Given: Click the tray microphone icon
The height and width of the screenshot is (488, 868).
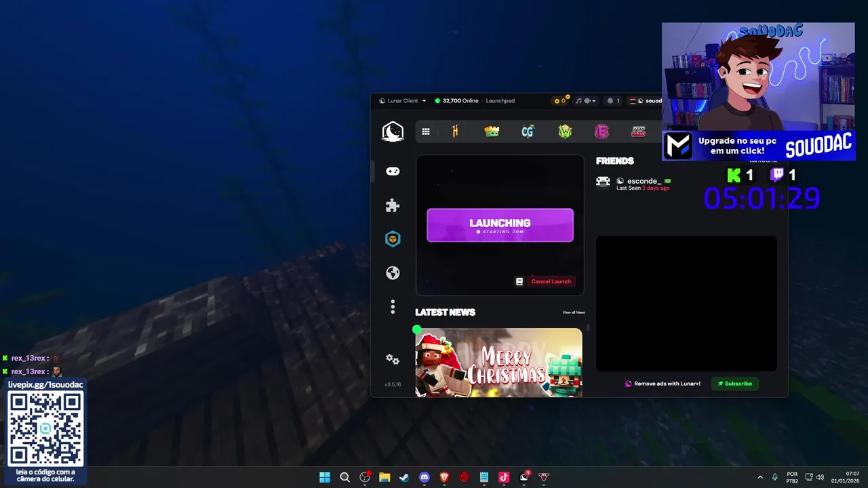Looking at the screenshot, I should 774,477.
